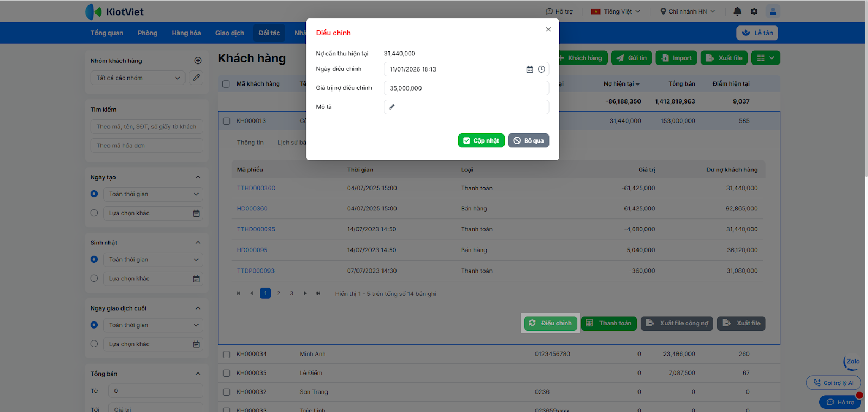Check the KH000032 row checkbox

pyautogui.click(x=226, y=392)
